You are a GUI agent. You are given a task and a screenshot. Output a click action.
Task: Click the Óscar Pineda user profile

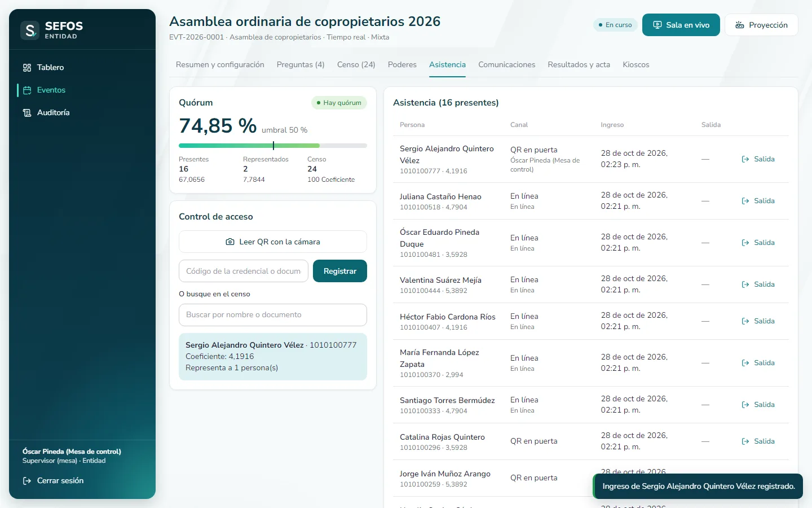coord(72,456)
